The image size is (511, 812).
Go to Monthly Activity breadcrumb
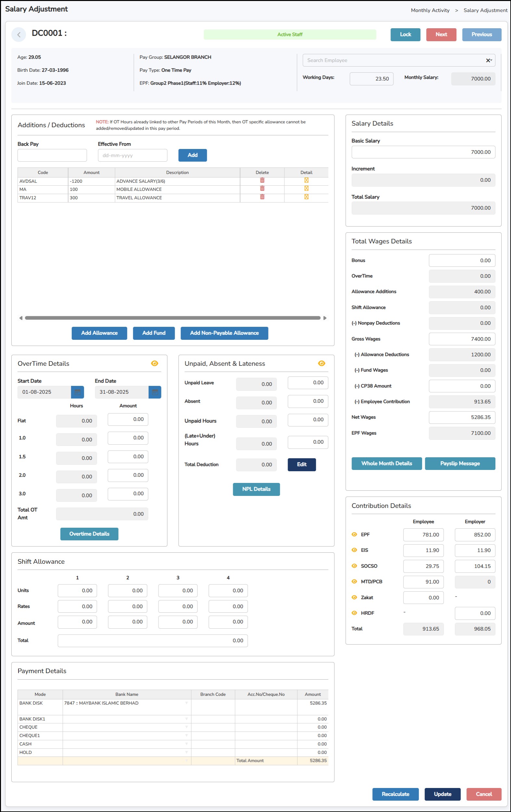pyautogui.click(x=430, y=10)
